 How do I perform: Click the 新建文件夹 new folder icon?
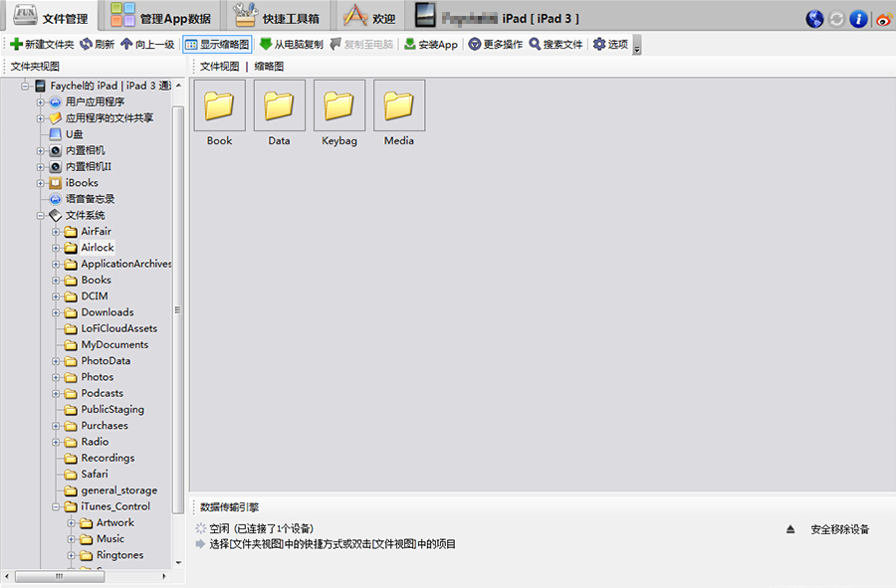coord(16,45)
